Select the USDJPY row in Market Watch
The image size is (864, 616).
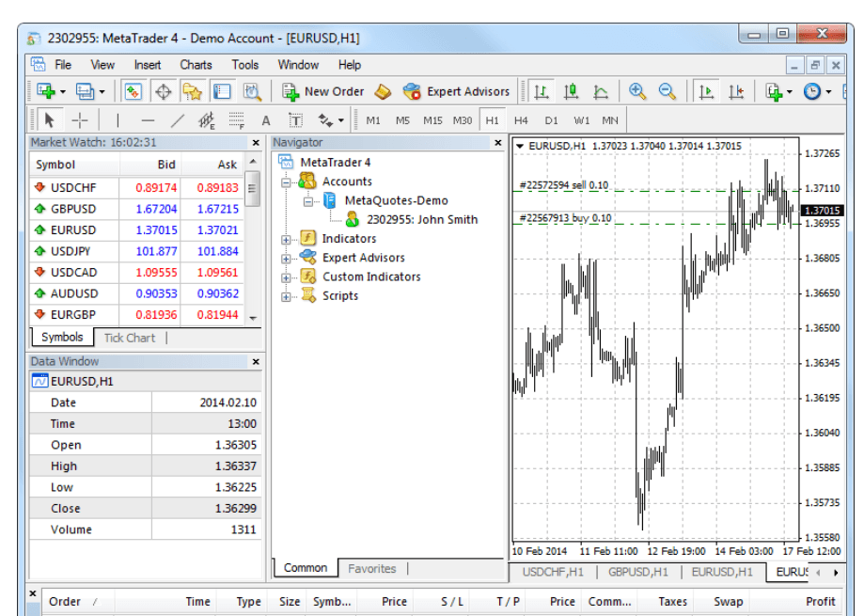[136, 251]
